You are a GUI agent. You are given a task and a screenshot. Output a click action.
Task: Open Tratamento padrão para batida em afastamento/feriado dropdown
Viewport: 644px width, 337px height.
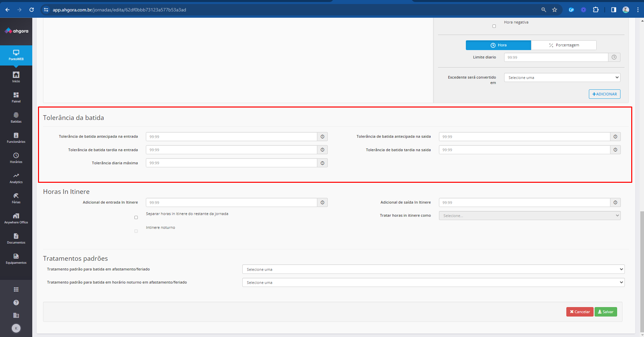pos(433,269)
